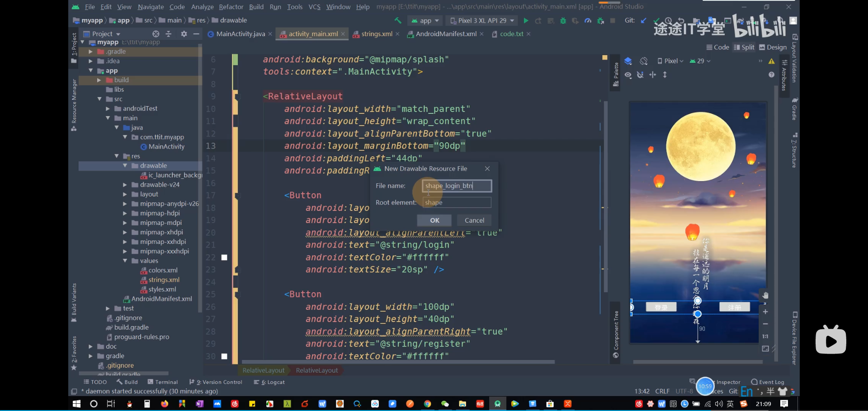868x411 pixels.
Task: Zoom in with the plus icon in preview
Action: 765,312
